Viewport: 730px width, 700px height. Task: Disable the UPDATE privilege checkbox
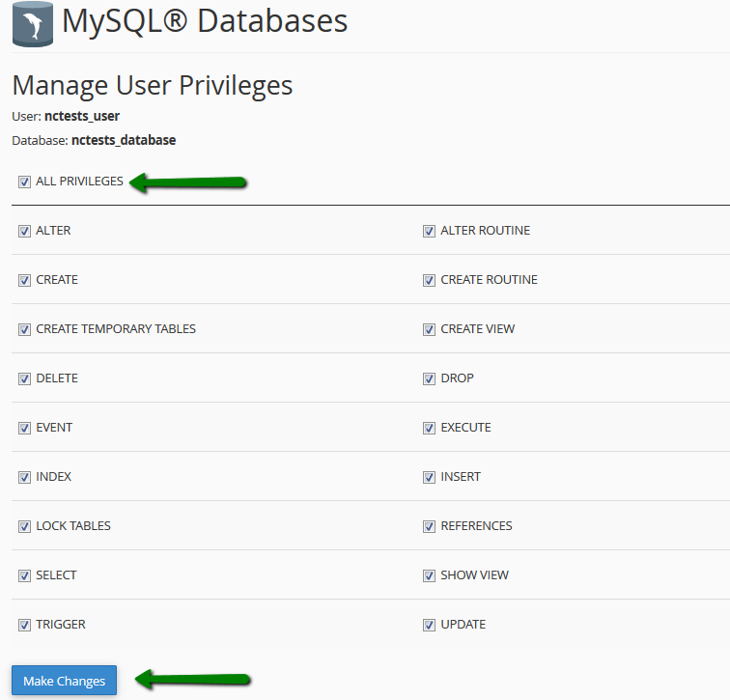point(429,625)
